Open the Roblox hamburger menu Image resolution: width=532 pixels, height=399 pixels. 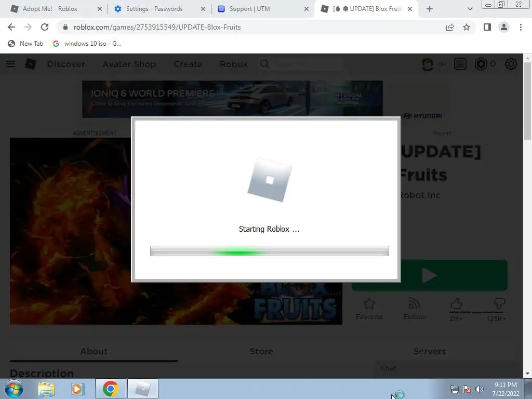[10, 64]
